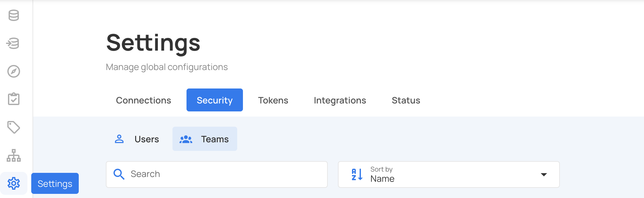Expand the sort dropdown arrow
644x198 pixels.
(544, 174)
